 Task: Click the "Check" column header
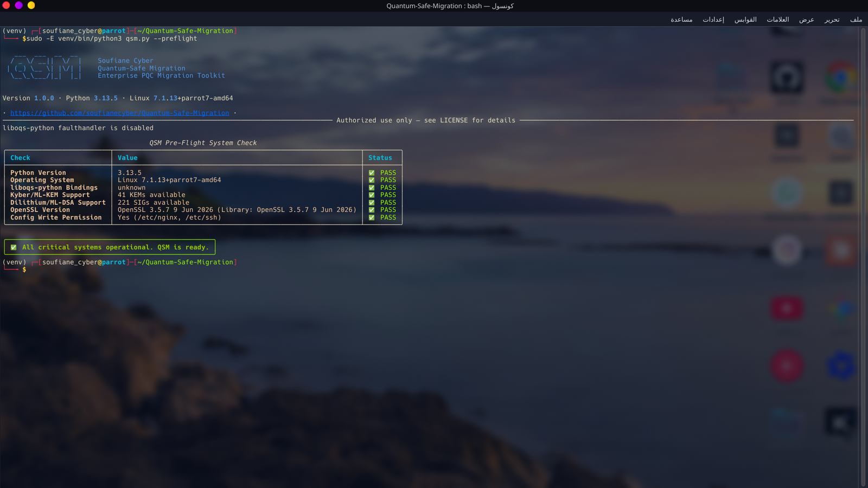(x=20, y=158)
